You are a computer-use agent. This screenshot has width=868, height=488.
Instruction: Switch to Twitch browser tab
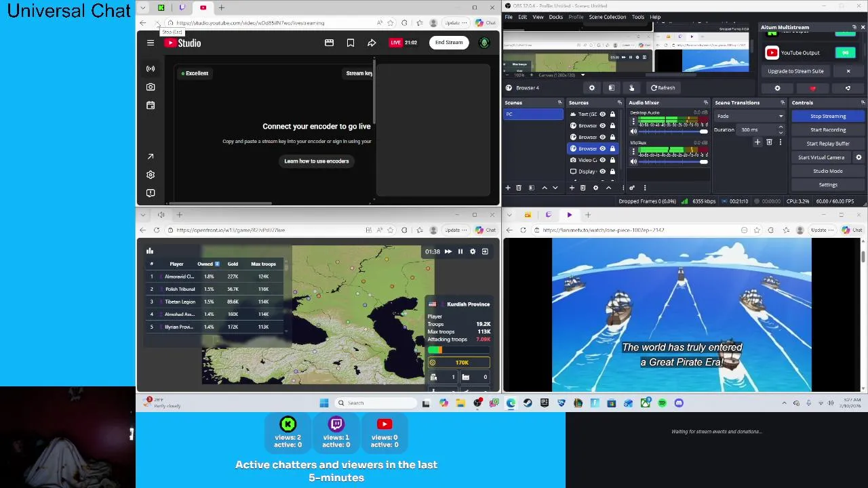[x=182, y=7]
